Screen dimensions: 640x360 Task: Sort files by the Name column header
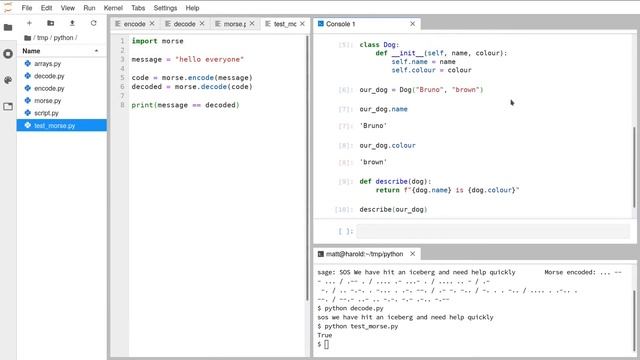62,51
